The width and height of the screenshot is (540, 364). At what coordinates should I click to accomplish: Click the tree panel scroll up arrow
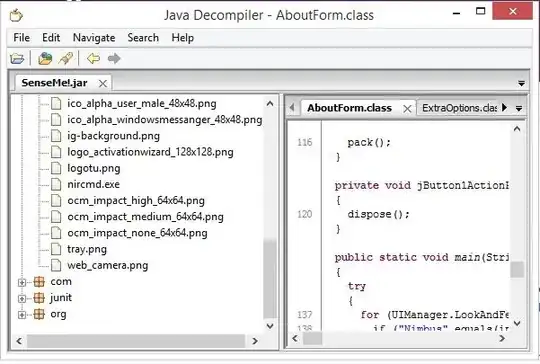coord(270,103)
